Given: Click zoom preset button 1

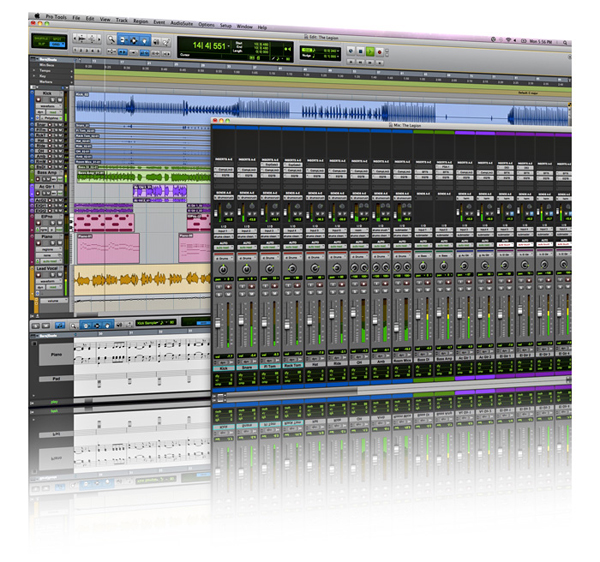Looking at the screenshot, I should click(76, 49).
